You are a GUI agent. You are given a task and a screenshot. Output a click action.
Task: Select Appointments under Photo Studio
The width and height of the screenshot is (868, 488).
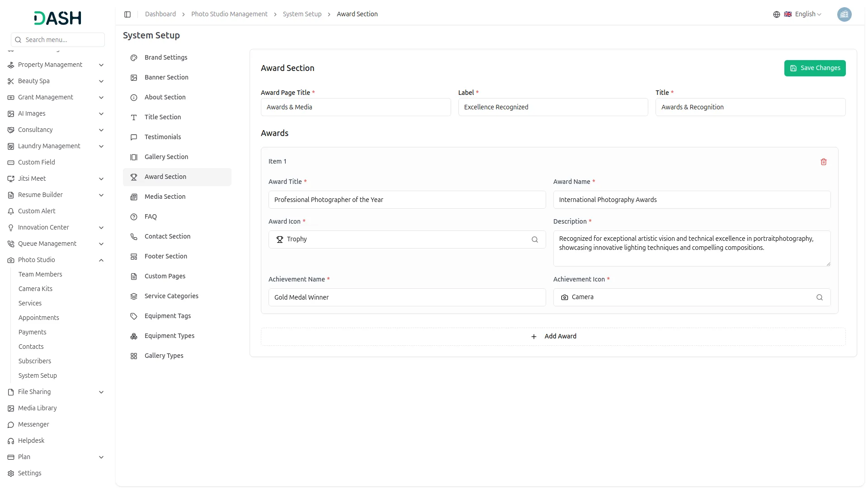(x=39, y=318)
